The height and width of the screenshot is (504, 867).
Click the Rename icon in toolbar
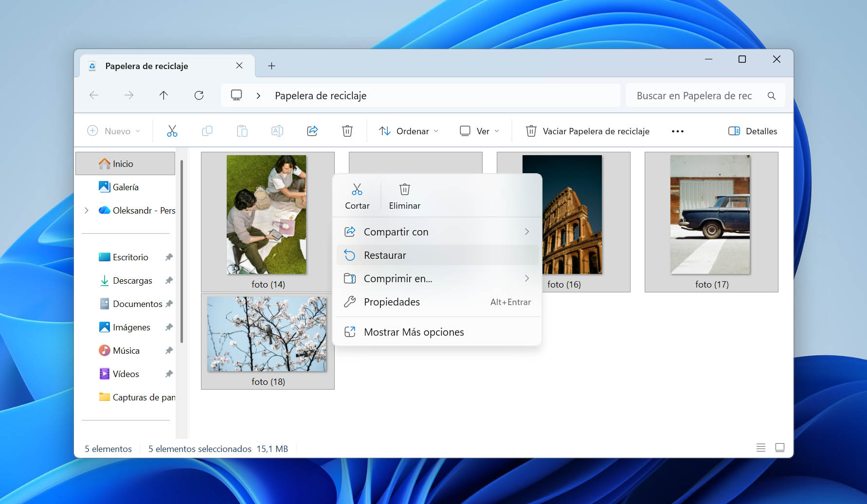tap(277, 131)
